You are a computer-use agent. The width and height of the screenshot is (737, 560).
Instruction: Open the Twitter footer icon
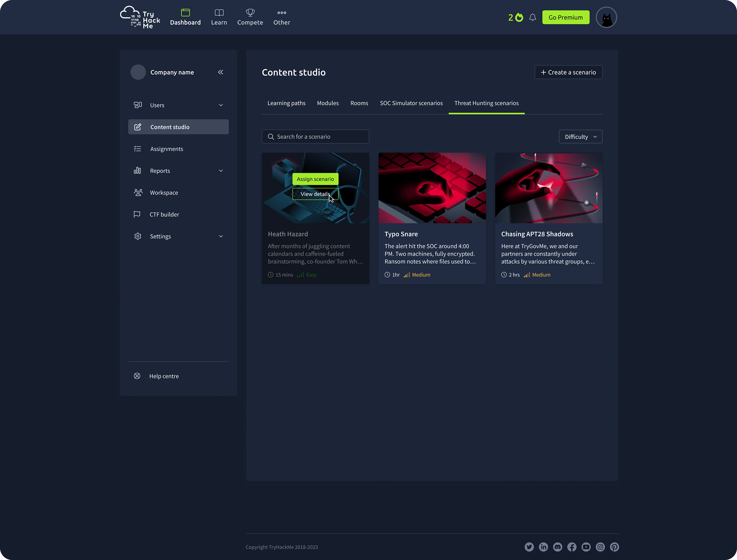tap(529, 547)
